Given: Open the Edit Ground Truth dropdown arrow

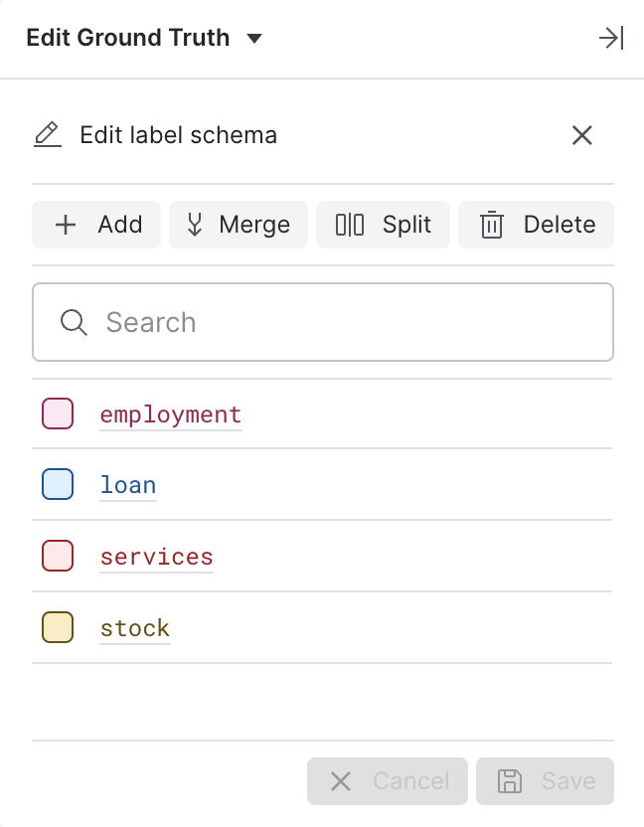Looking at the screenshot, I should tap(254, 38).
